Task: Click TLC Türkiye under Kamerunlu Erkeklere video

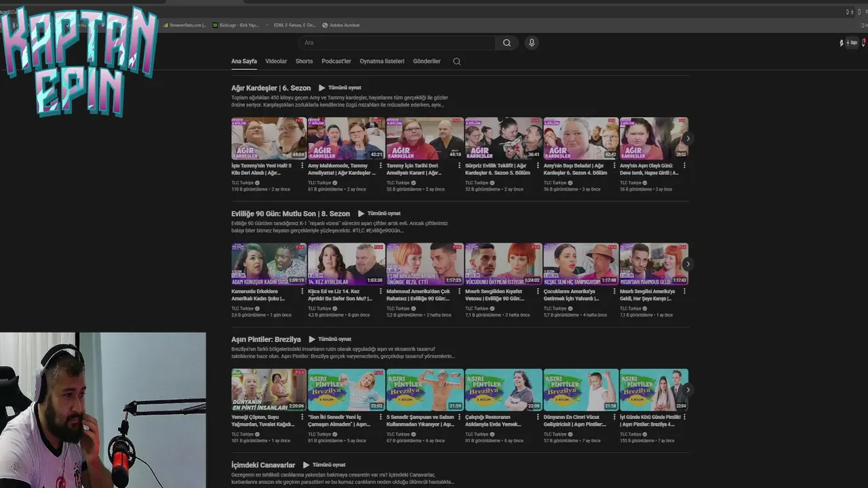Action: [x=243, y=308]
